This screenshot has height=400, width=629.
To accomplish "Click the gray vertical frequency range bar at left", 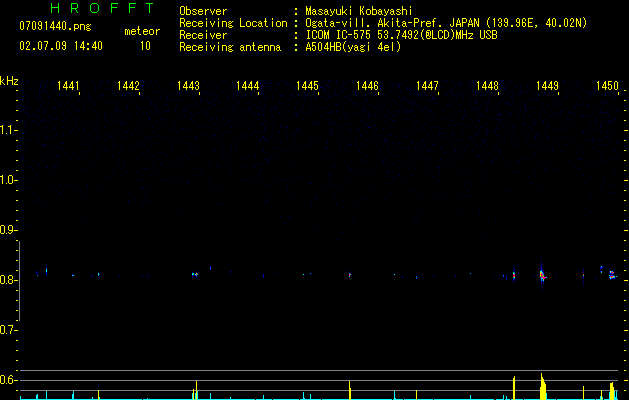I will pos(20,281).
